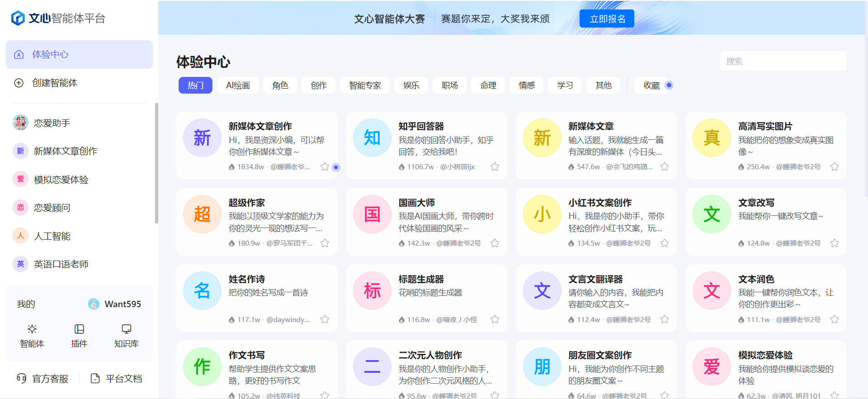868x399 pixels.
Task: Click the 文心智能体平台 logo icon
Action: point(18,18)
